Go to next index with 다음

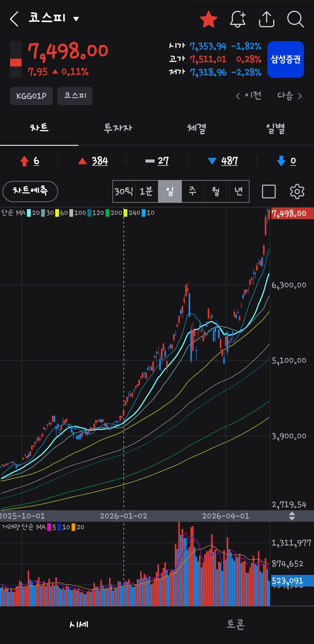click(290, 95)
